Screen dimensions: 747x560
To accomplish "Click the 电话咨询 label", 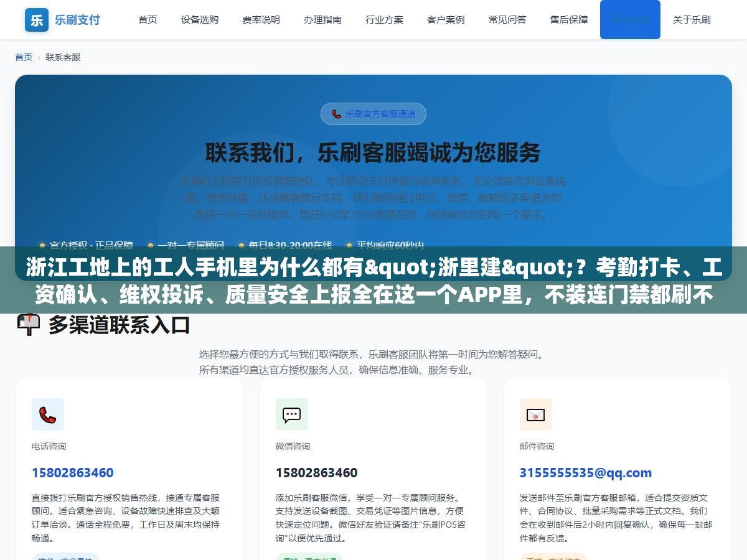I will point(49,446).
